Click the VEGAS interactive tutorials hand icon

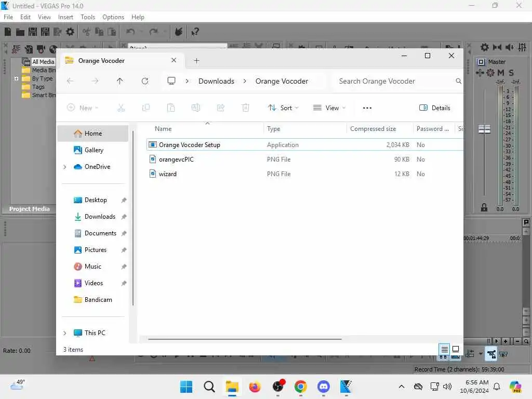(x=179, y=32)
